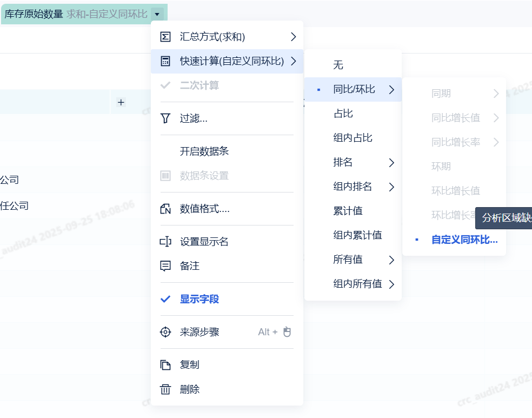The width and height of the screenshot is (532, 418).
Task: Click the 数据条设置 disabled menu entry
Action: [227, 176]
